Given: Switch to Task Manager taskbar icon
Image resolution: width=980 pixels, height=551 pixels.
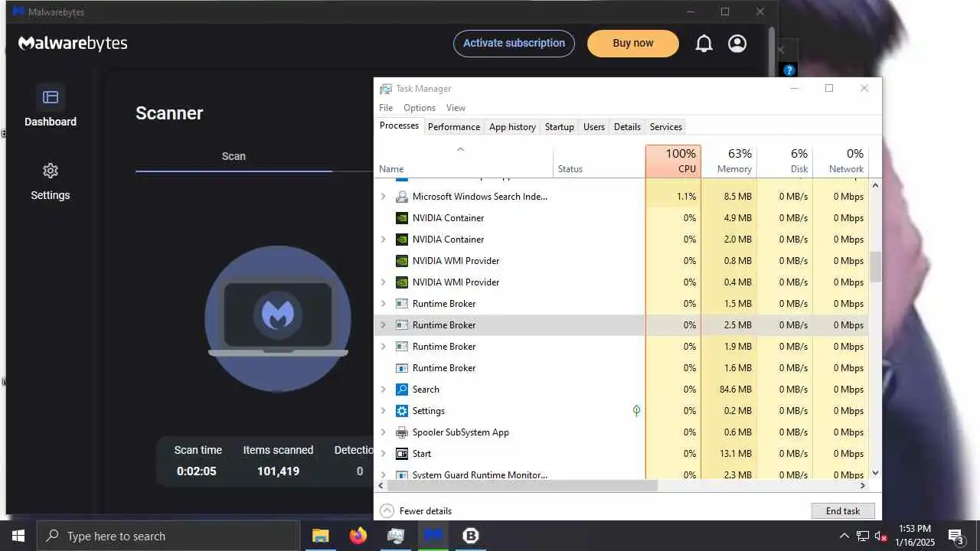Looking at the screenshot, I should [396, 536].
